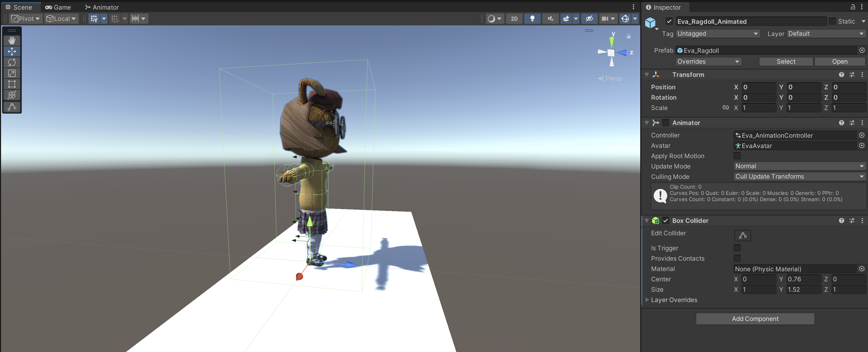
Task: Lock the Inspector panel
Action: (852, 7)
